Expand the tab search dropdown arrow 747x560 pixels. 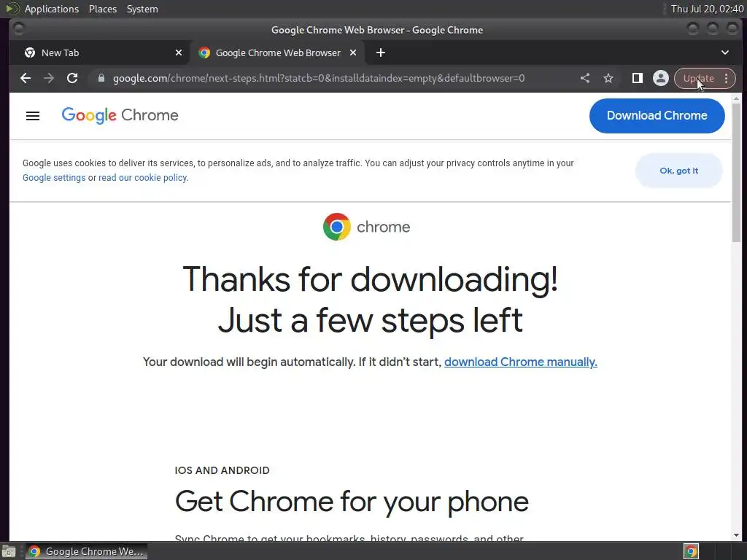[724, 52]
